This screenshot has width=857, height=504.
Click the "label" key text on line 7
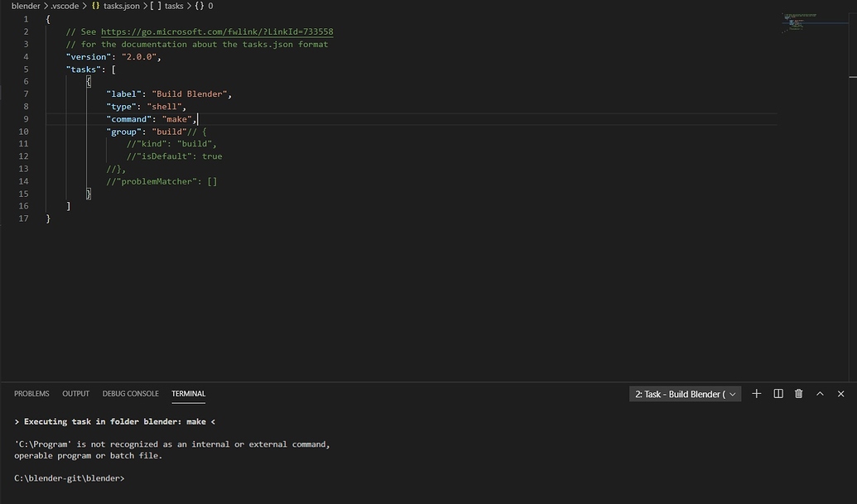click(124, 94)
